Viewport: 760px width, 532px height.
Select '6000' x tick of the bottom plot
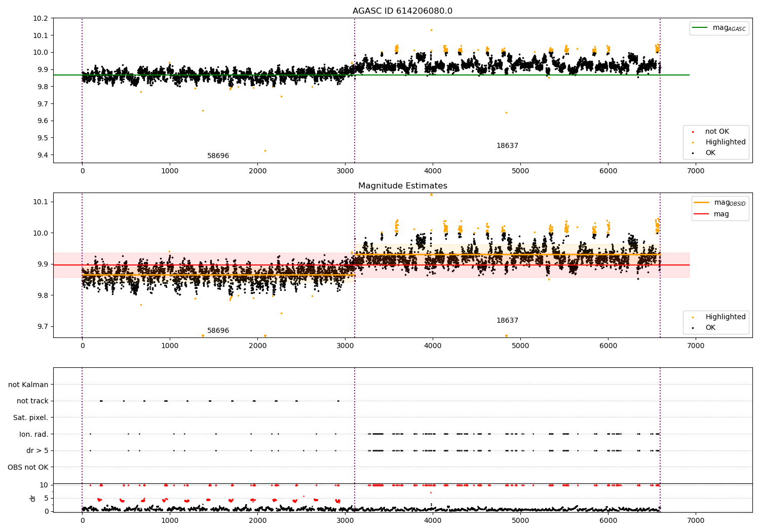coord(608,520)
